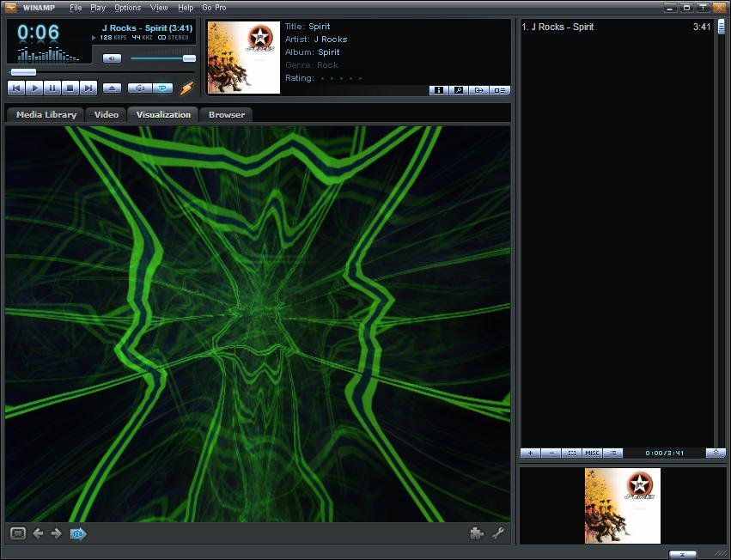Toggle fullscreen visualization mode

click(x=17, y=533)
